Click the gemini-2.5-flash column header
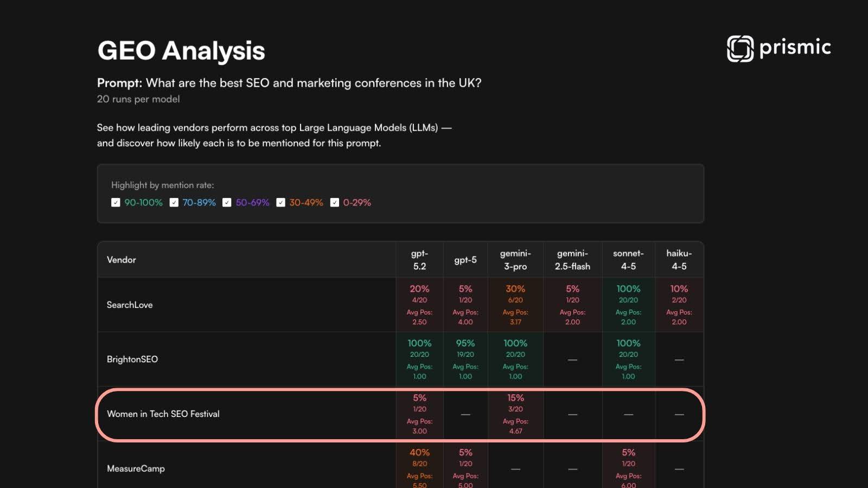Image resolution: width=868 pixels, height=488 pixels. 572,259
